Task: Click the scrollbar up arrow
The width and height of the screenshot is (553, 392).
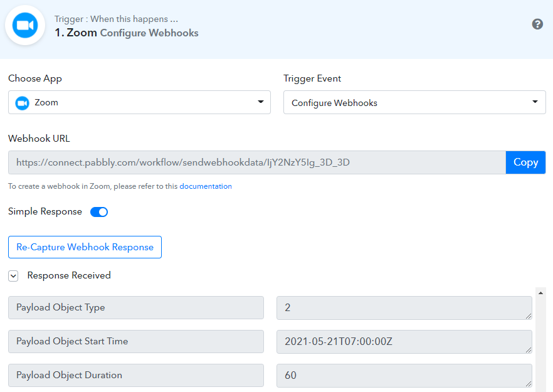Action: click(x=540, y=293)
